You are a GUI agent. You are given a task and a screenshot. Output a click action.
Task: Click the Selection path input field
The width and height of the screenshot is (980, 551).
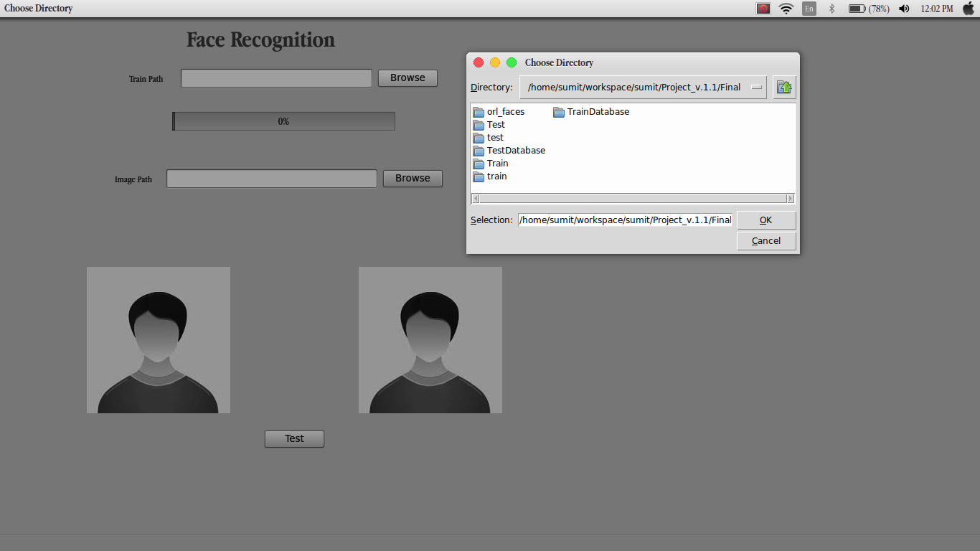tap(626, 220)
